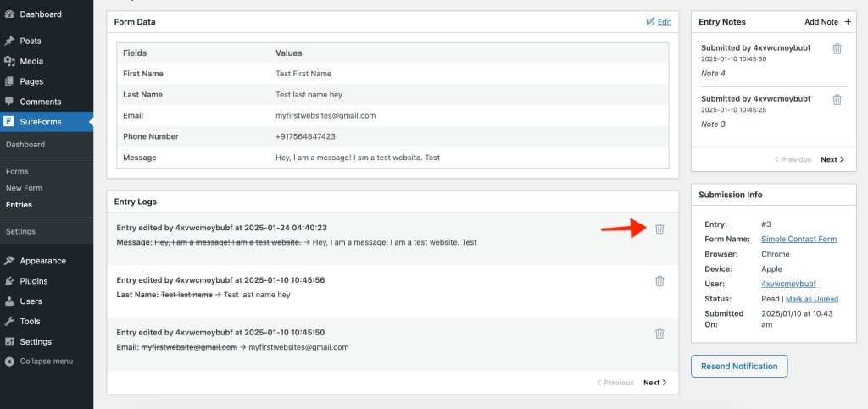Delete the 2025-01-24 entry log
Viewport: 868px width, 409px height.
tap(659, 229)
